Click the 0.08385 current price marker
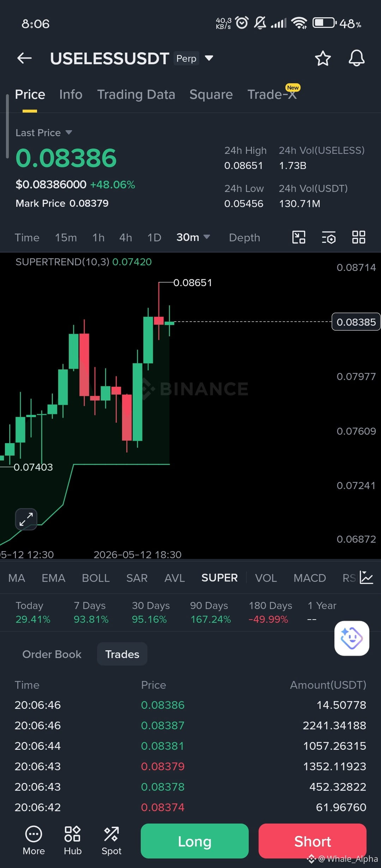381x868 pixels. (356, 322)
